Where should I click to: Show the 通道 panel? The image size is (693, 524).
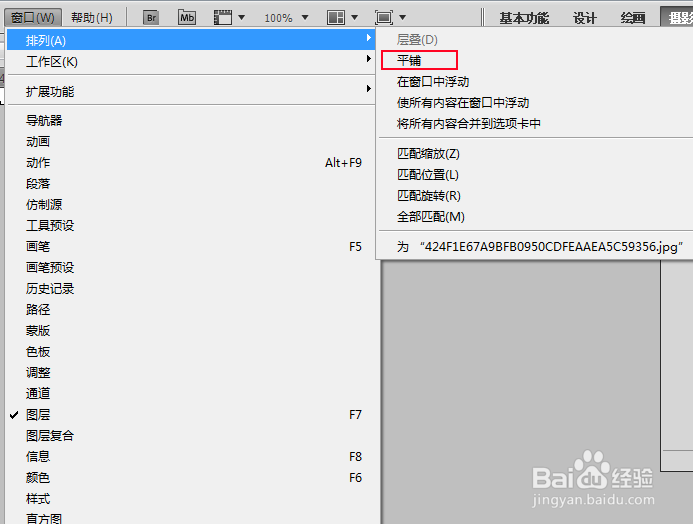click(x=191, y=394)
